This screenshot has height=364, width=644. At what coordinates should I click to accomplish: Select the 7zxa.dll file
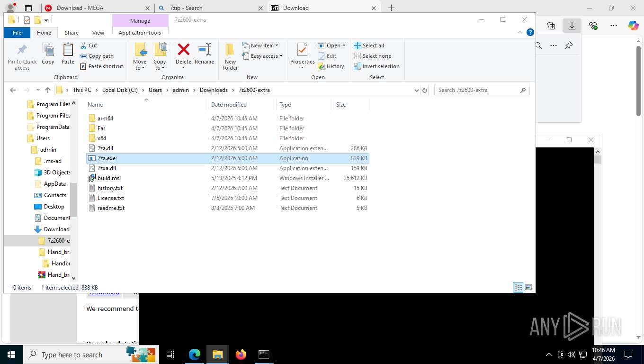tap(227, 168)
